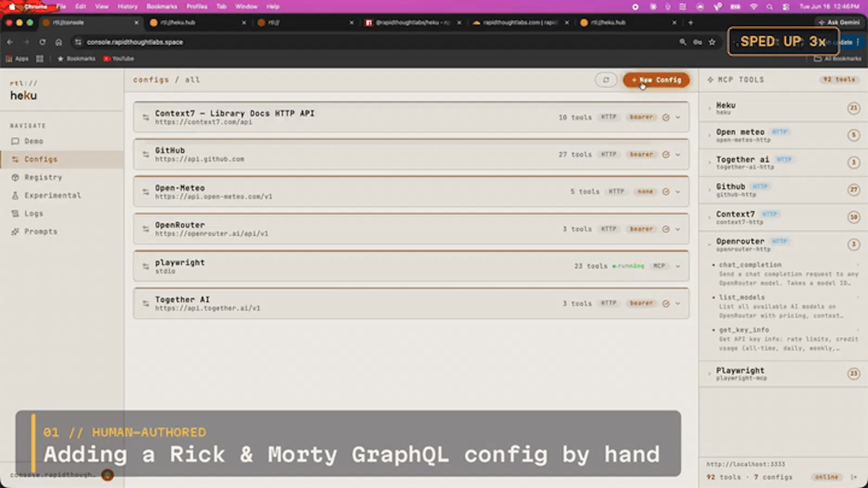
Task: Click the Together AI config status check icon
Action: 666,303
